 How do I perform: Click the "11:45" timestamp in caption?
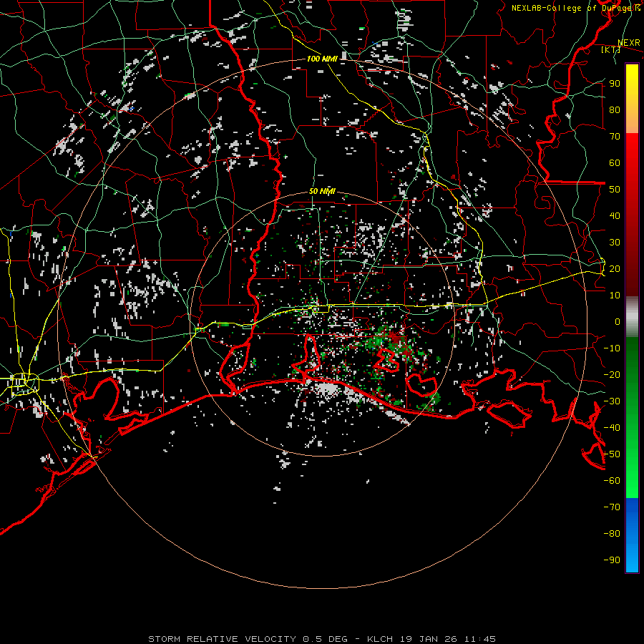[x=480, y=639]
